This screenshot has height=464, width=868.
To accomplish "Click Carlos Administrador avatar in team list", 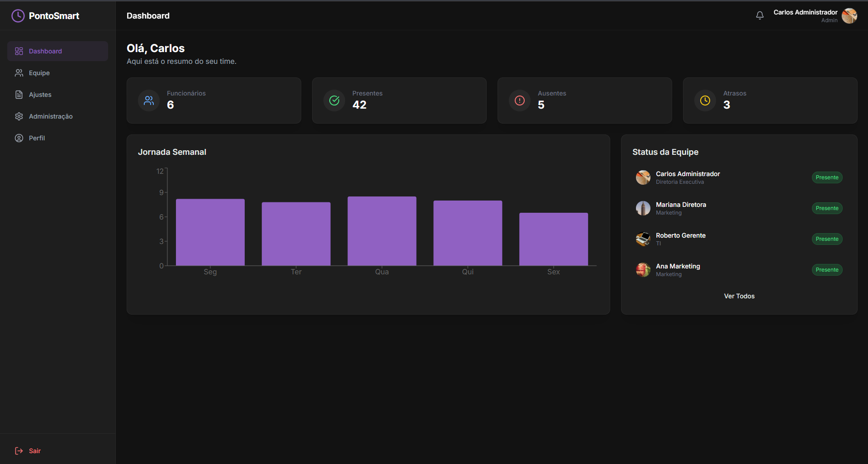I will pyautogui.click(x=643, y=177).
